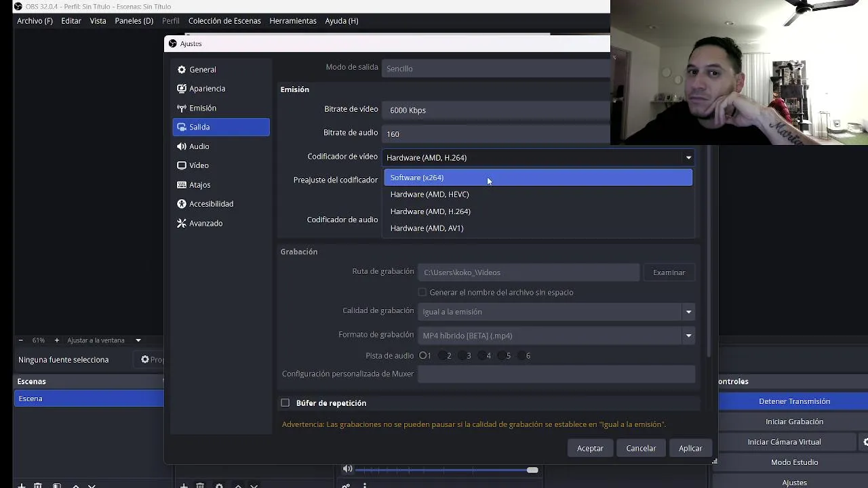The width and height of the screenshot is (868, 488).
Task: Click the resize grip at the dialog corner
Action: 714,462
